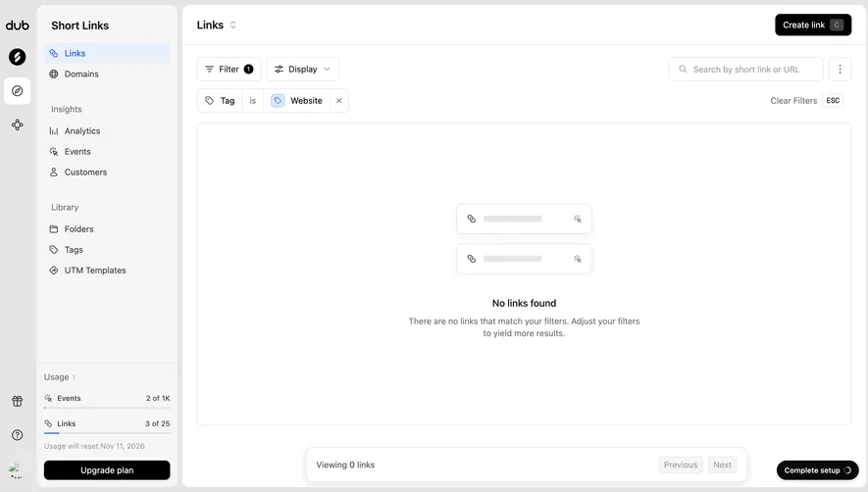868x492 pixels.
Task: Open the Display options dropdown
Action: pos(303,70)
